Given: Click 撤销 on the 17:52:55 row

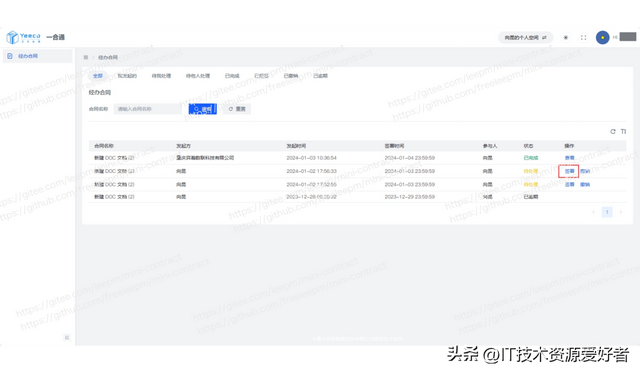Looking at the screenshot, I should (585, 184).
